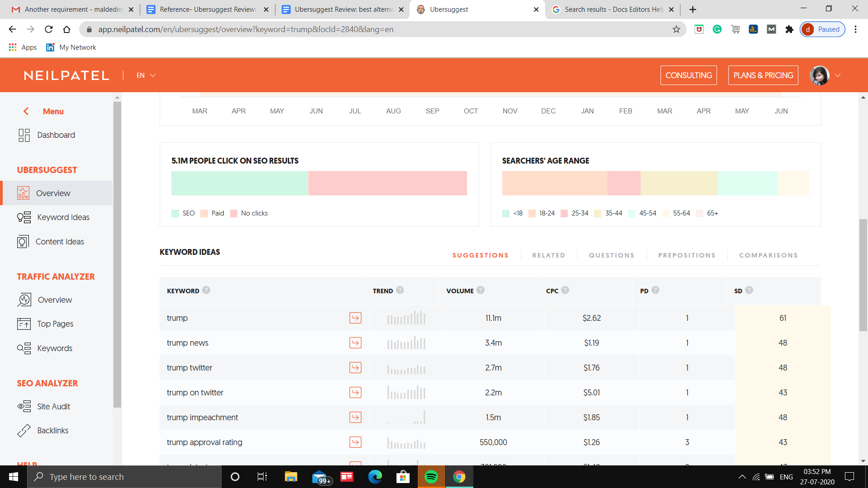This screenshot has height=488, width=868.
Task: Click export arrow for 'trump' keyword
Action: [355, 318]
